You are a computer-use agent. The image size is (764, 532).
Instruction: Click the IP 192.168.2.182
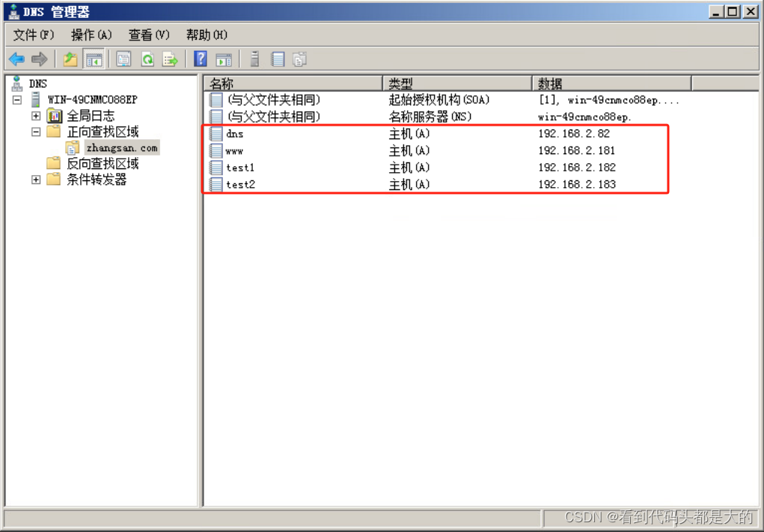(577, 168)
